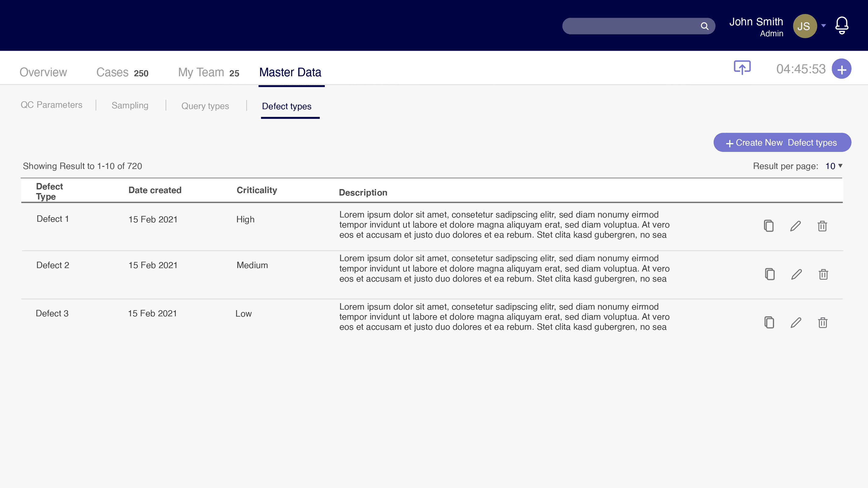This screenshot has width=868, height=488.
Task: Open the notifications bell
Action: tap(841, 25)
